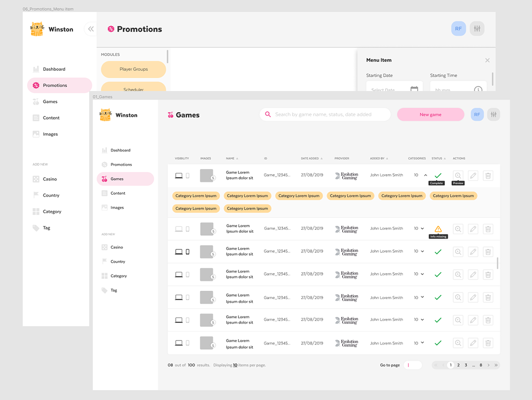Viewport: 532px width, 400px height.
Task: Collapse the categories count on first game row
Action: [x=425, y=175]
